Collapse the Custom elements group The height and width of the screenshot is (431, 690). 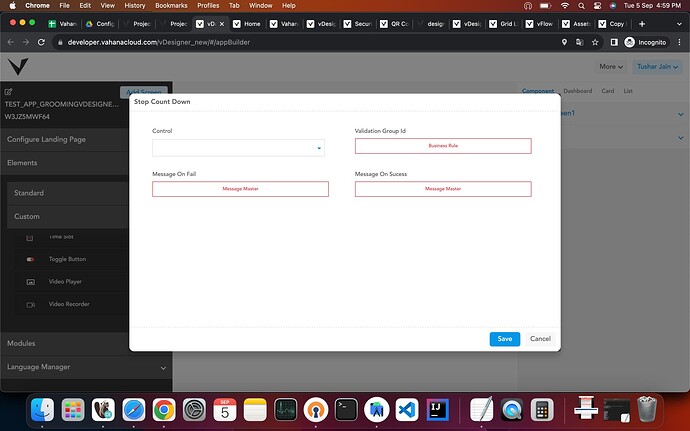(x=68, y=217)
